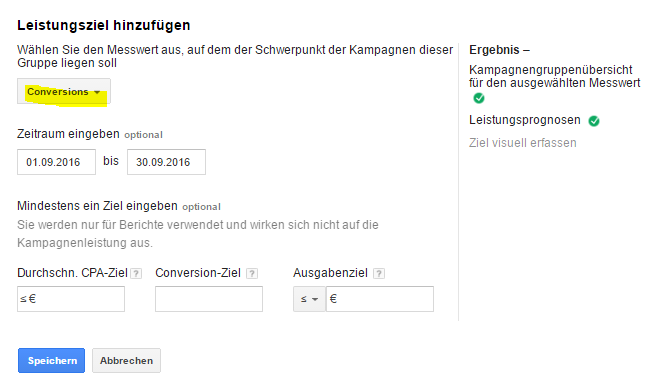
Task: Click the Kampagnengruppenübersicht result text
Action: (555, 76)
